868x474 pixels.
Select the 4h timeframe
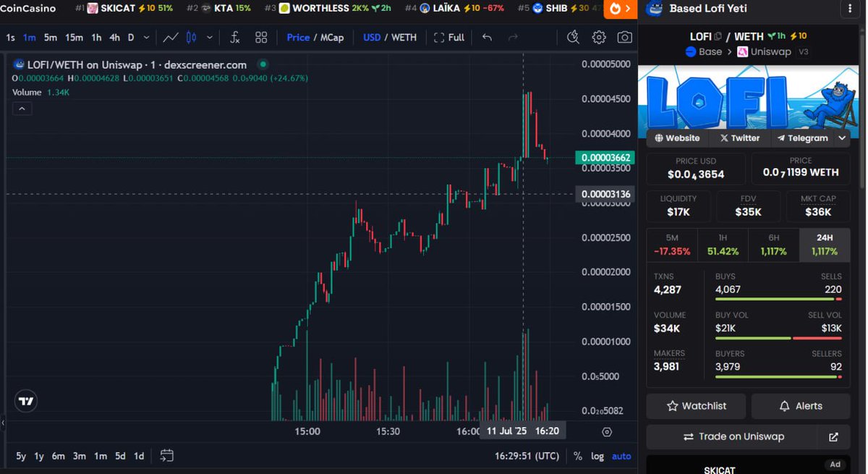(x=114, y=38)
